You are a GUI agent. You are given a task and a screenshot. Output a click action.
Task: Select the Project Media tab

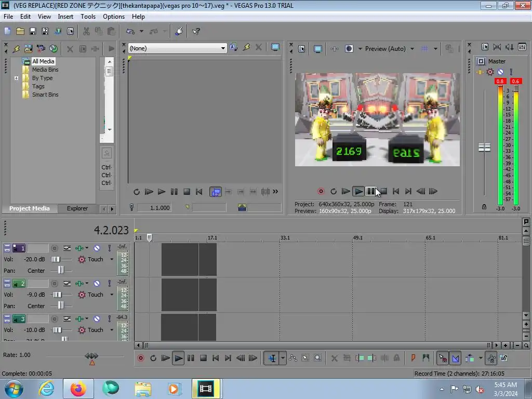pyautogui.click(x=30, y=208)
